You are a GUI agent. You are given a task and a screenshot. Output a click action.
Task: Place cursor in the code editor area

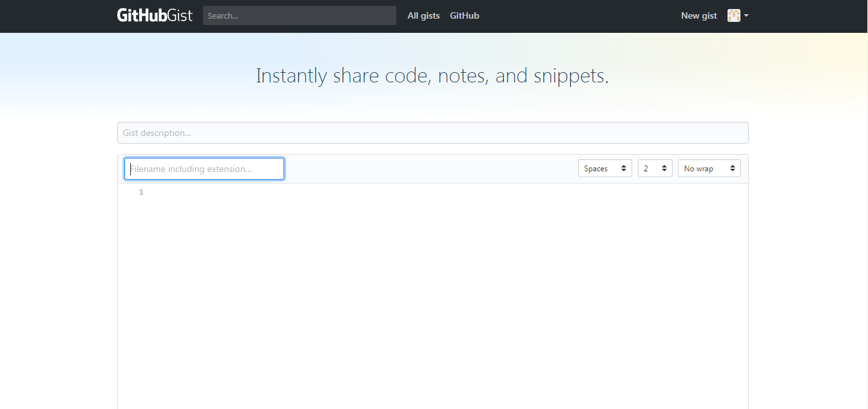click(x=387, y=258)
